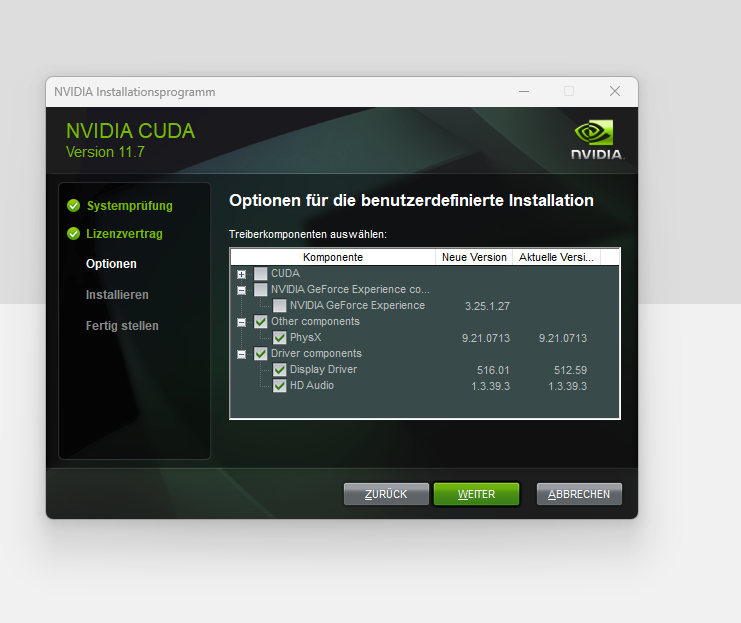Collapse NVIDIA GeForce Experience components node

[241, 290]
